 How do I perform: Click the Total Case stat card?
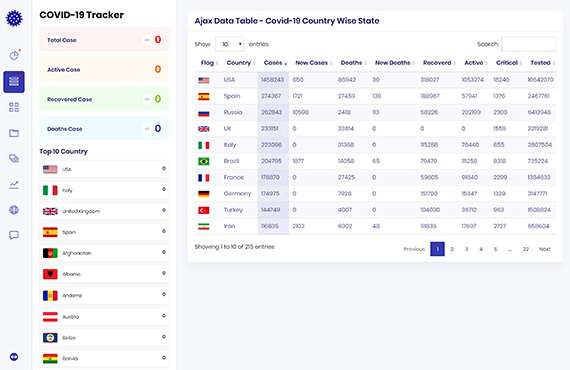(x=104, y=40)
